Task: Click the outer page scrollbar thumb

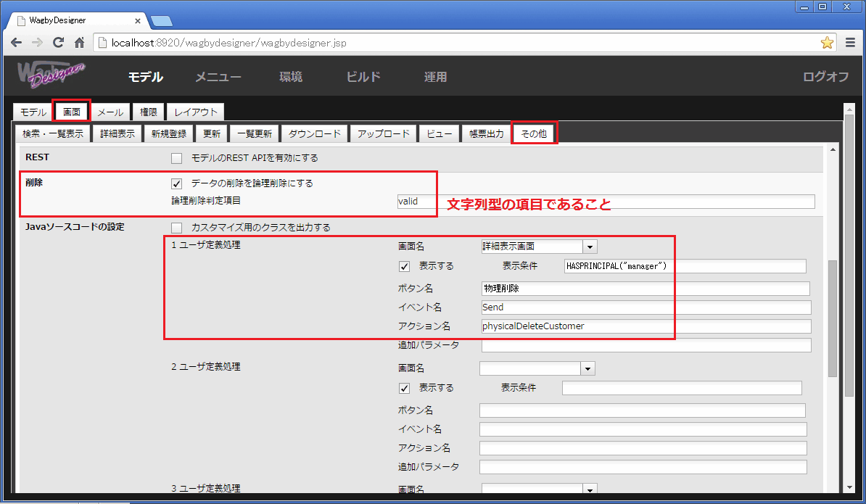Action: tap(850, 257)
